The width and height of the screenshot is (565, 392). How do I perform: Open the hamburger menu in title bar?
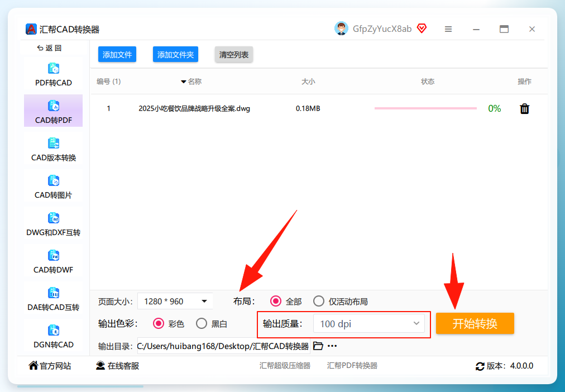click(x=448, y=29)
